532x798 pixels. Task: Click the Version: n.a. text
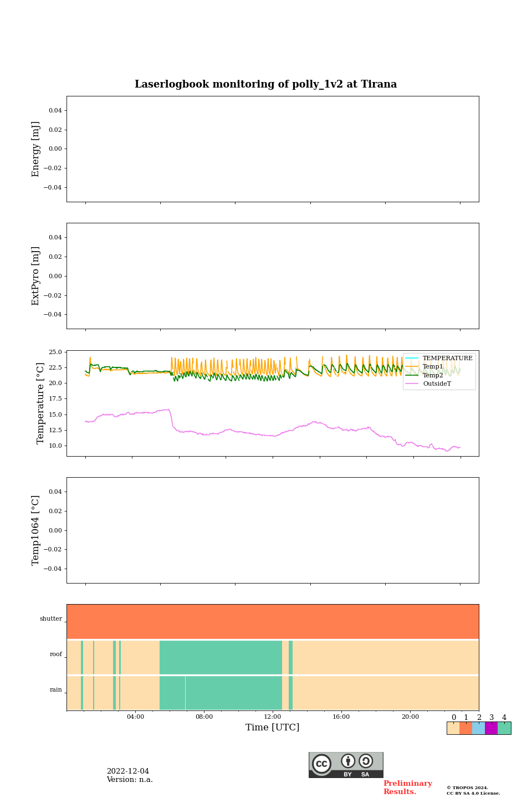(x=130, y=780)
